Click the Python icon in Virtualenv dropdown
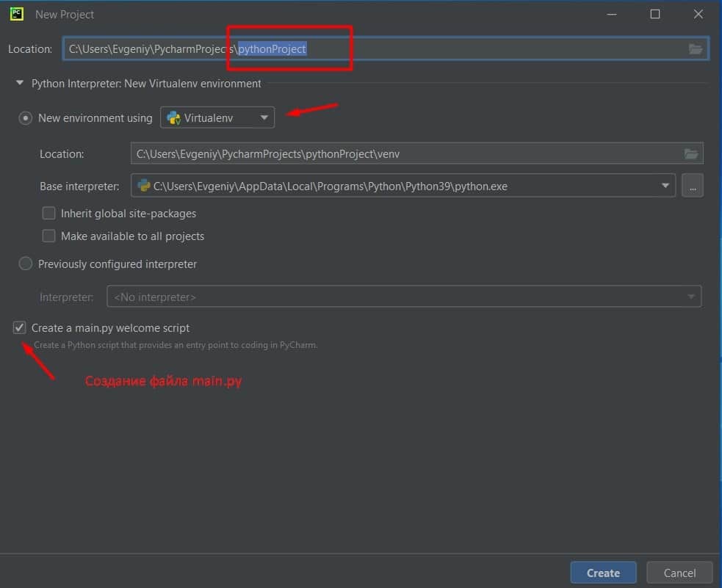Viewport: 722px width, 588px height. [174, 117]
